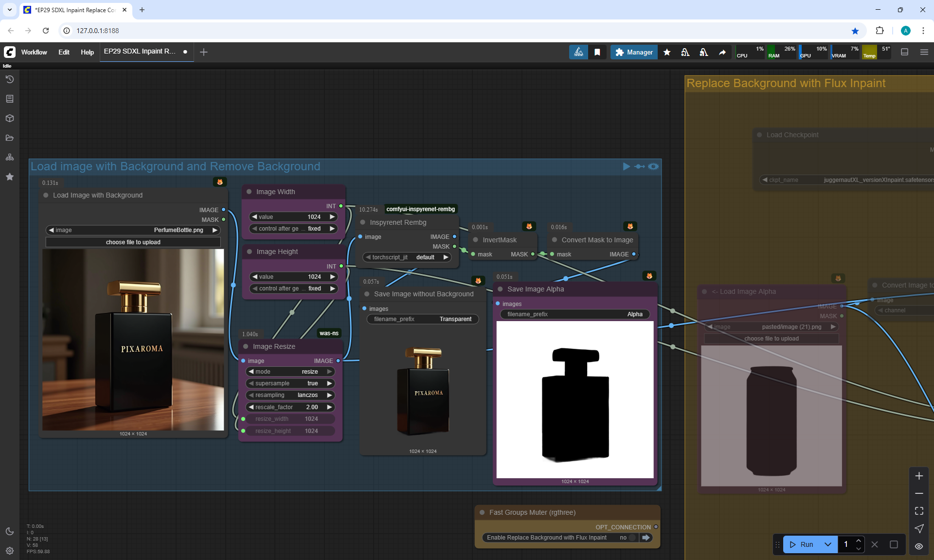
Task: Toggle dark theme moon icon
Action: click(x=9, y=531)
